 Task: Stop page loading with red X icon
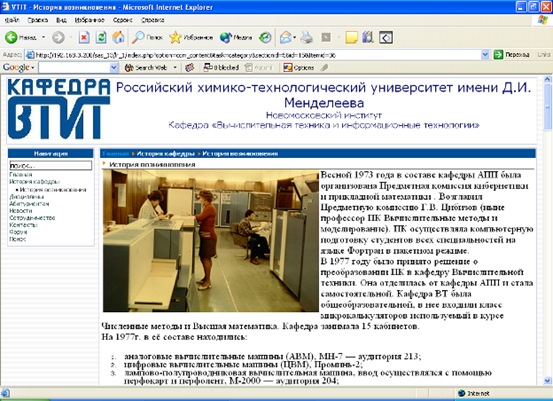[x=84, y=37]
